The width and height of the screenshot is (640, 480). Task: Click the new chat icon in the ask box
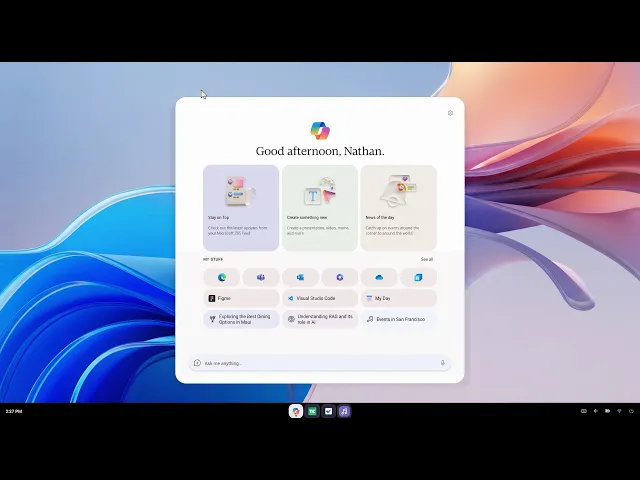197,363
